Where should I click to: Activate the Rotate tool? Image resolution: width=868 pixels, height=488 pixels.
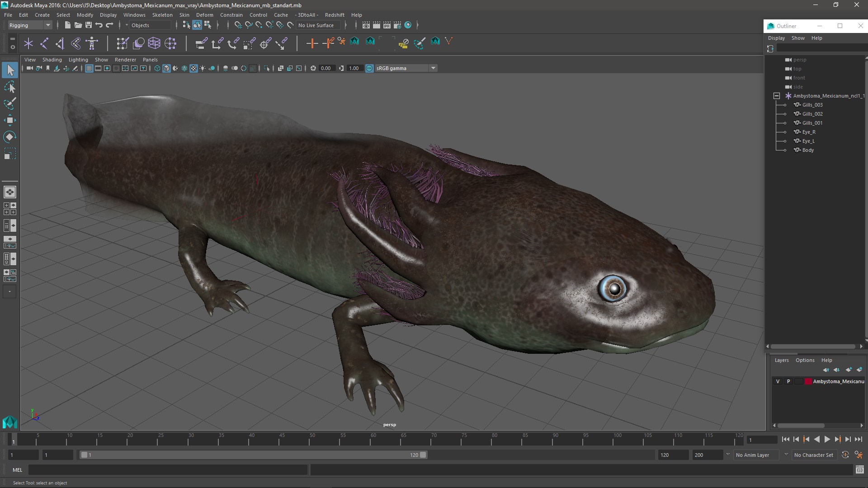coord(10,137)
